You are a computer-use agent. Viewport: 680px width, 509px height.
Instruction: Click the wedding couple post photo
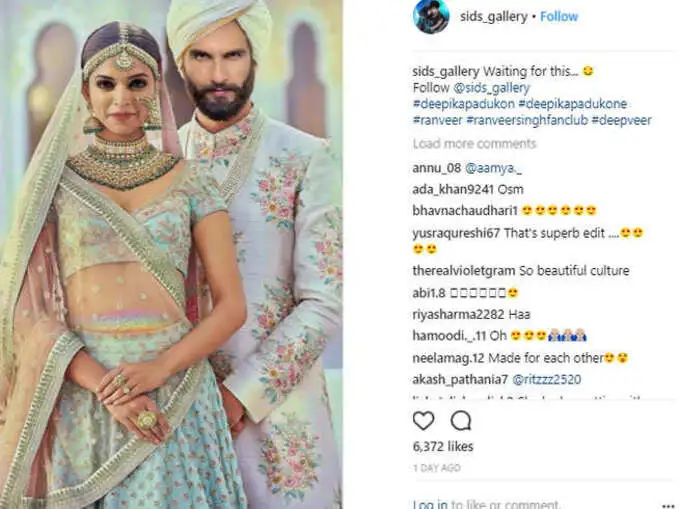point(171,254)
